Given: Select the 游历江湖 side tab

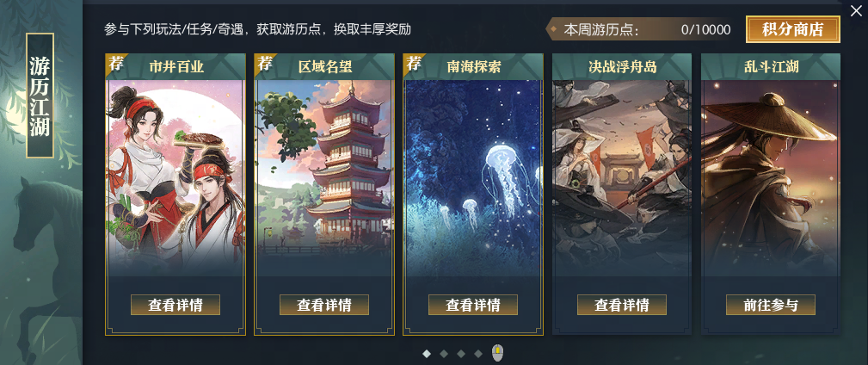Looking at the screenshot, I should (x=40, y=96).
